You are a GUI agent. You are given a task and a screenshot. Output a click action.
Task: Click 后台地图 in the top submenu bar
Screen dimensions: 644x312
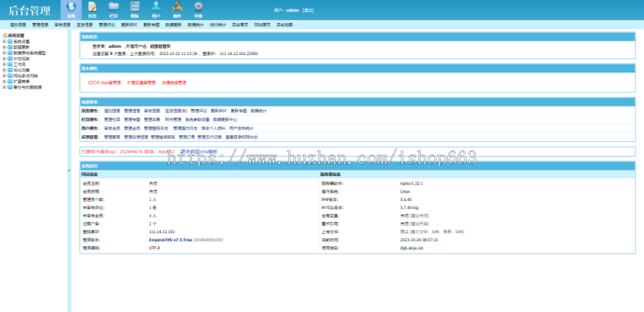pos(284,24)
